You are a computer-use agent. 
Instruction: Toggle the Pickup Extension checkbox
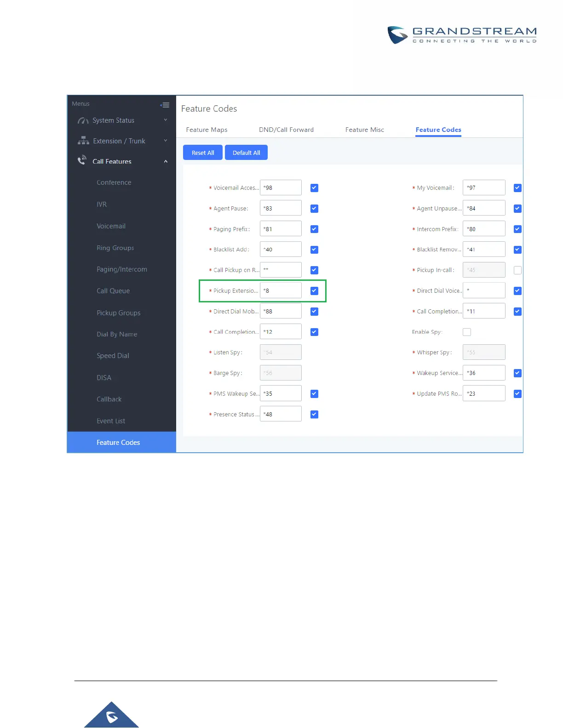tap(314, 290)
